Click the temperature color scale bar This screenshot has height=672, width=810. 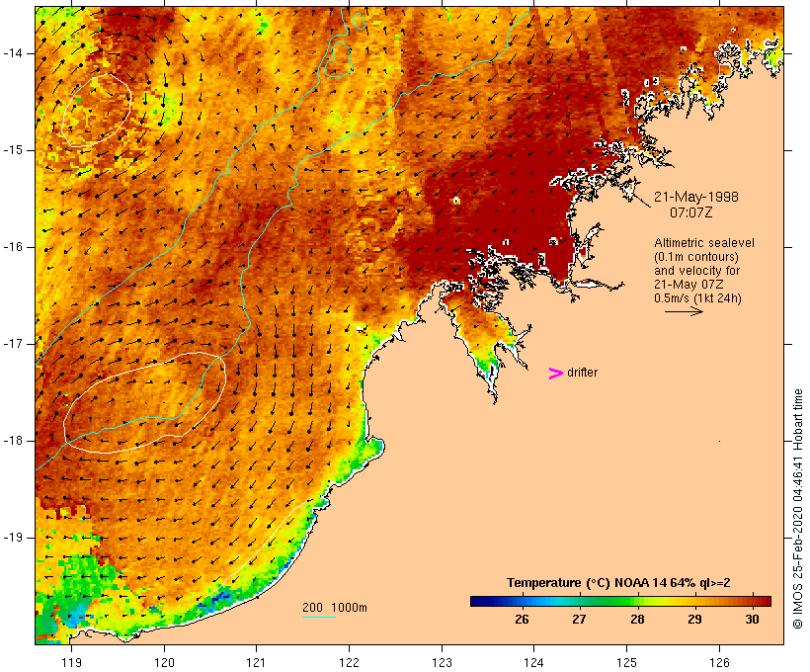(x=620, y=601)
